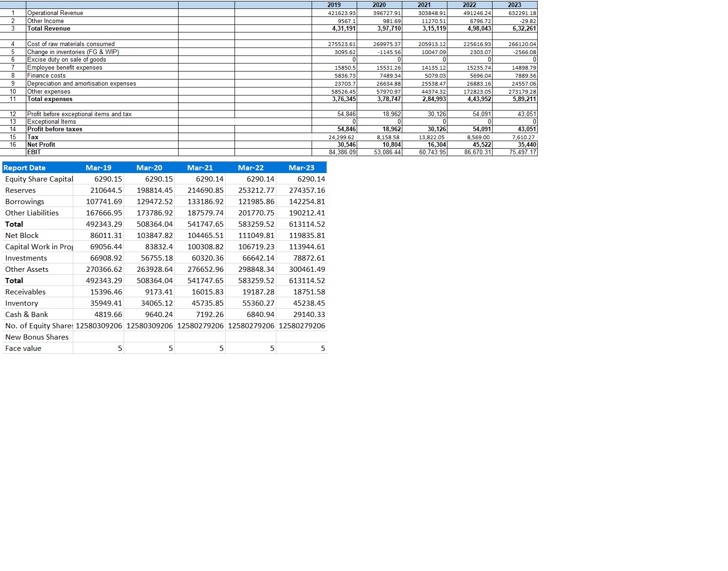
Task: Select Mar-22 Net Block value 111049.81
Action: point(256,235)
